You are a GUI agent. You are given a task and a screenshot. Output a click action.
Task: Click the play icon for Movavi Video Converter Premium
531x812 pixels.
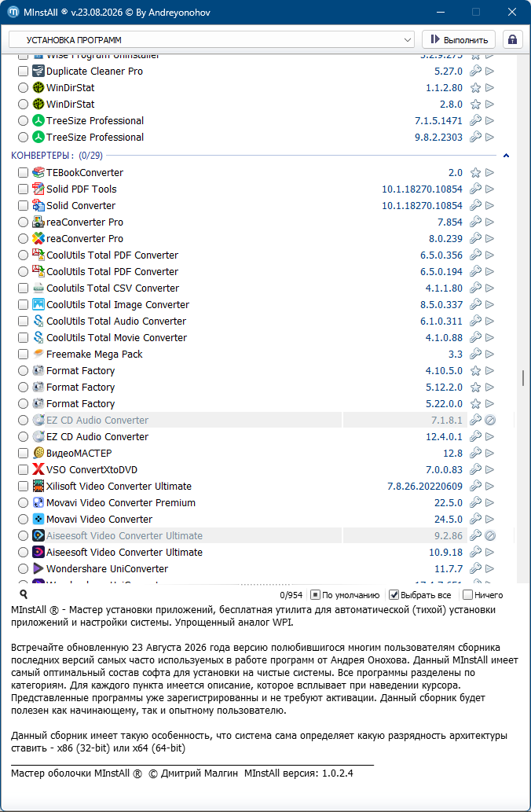click(x=489, y=503)
